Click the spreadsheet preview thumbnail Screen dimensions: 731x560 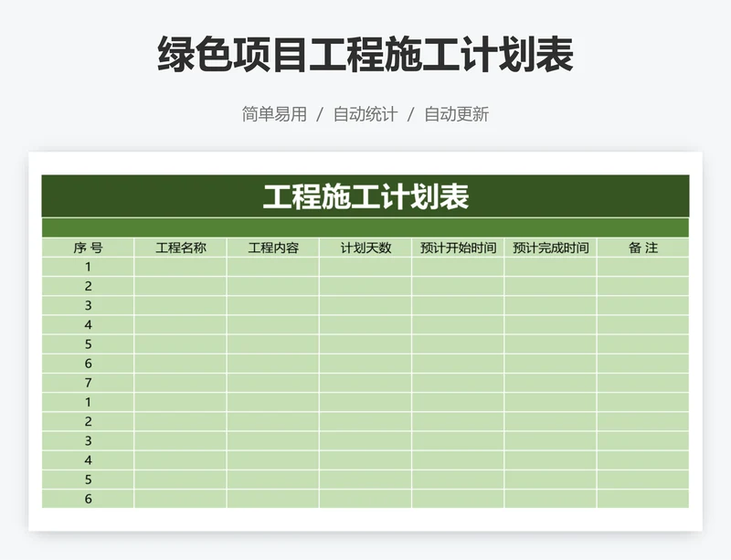365,342
